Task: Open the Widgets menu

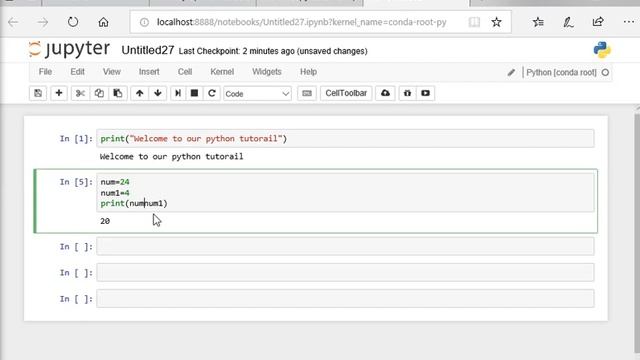Action: tap(267, 72)
